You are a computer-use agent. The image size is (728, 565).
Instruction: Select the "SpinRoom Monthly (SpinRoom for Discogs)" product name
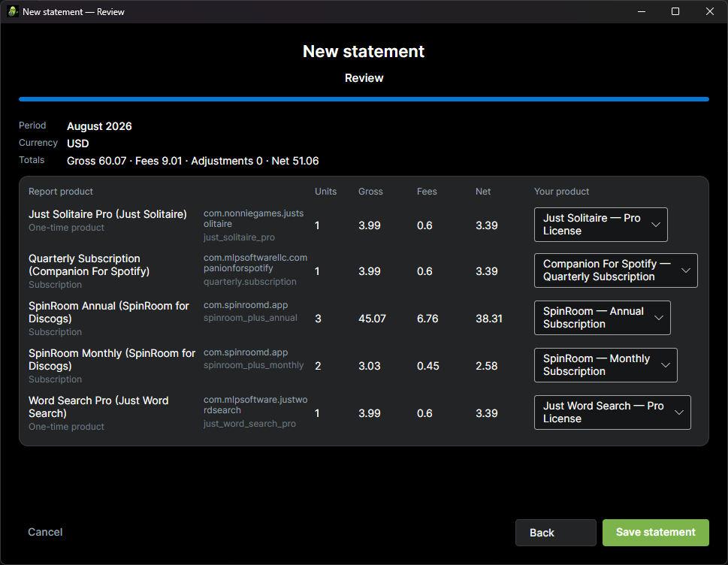coord(112,359)
